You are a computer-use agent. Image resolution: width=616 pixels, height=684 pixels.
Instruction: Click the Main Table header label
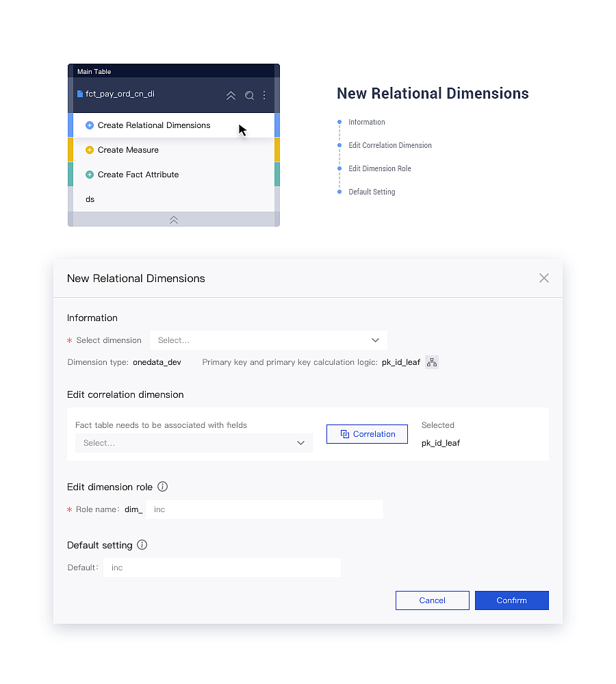coord(94,71)
